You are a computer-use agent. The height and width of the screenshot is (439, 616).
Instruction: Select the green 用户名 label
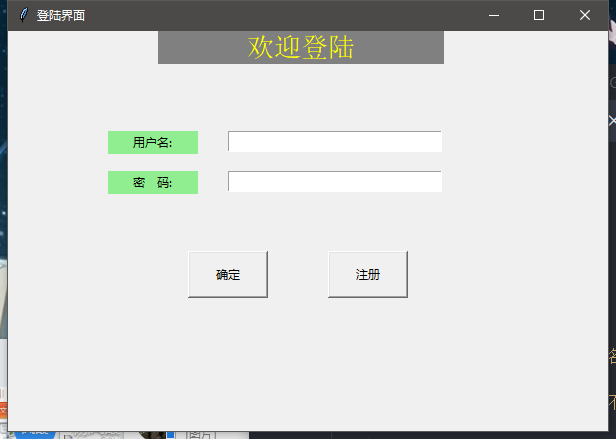[153, 142]
